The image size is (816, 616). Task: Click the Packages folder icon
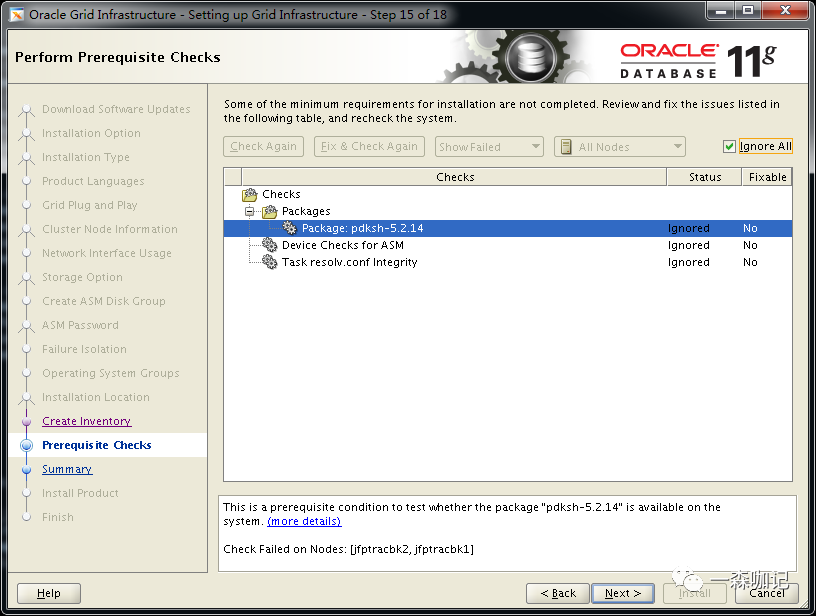point(270,211)
